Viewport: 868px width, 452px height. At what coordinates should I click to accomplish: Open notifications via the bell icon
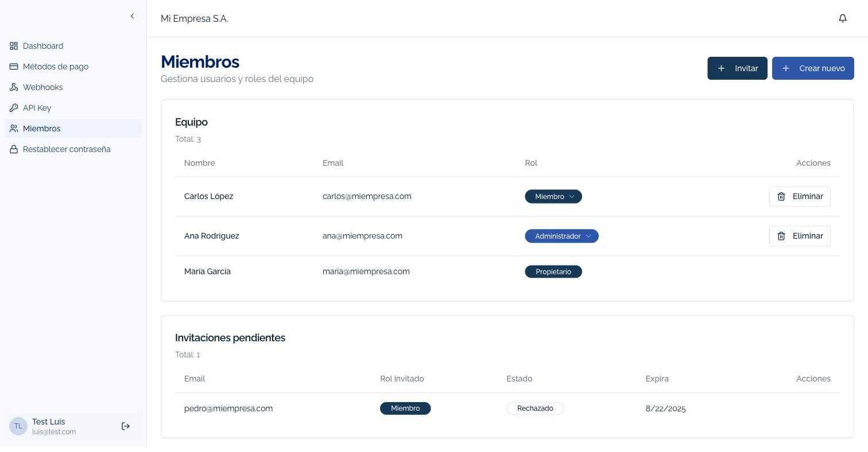click(x=843, y=18)
